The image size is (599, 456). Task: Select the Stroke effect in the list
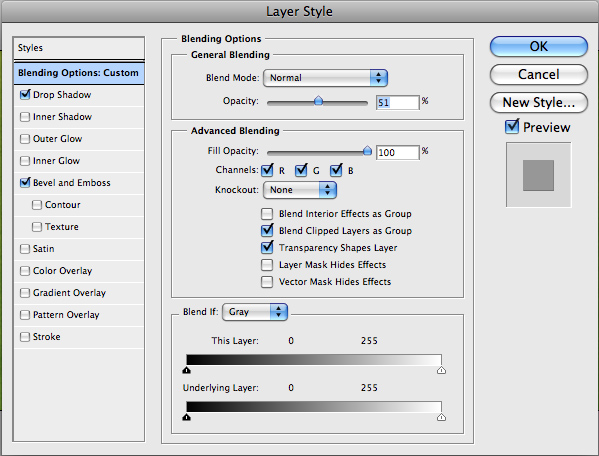79,337
